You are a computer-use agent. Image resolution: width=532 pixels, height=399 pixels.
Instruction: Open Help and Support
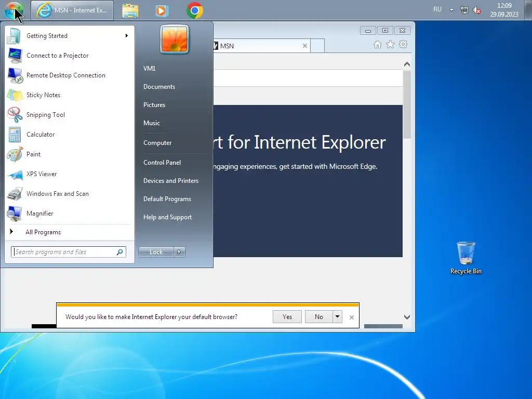[174, 217]
